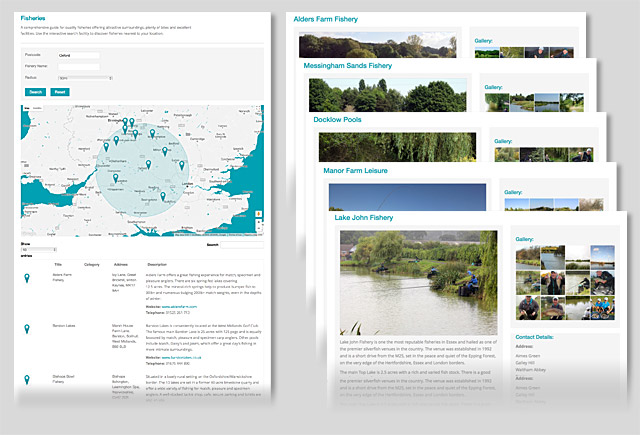Click the Postcode input field
Screen dimensions: 640x435
(79, 55)
